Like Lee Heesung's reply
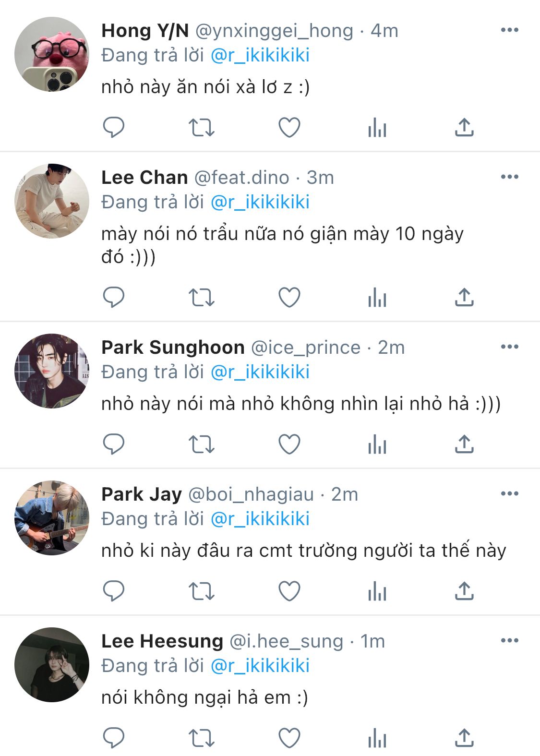540x756 pixels. tap(289, 738)
